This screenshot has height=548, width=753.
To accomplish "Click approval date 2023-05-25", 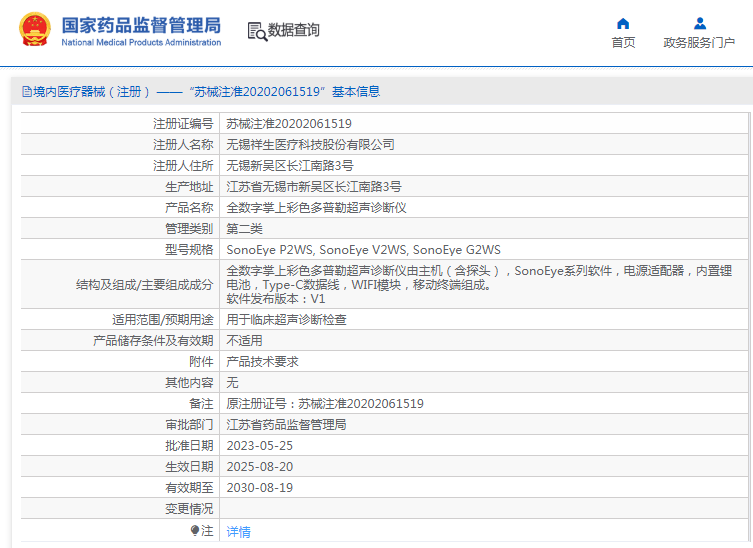I will (259, 446).
